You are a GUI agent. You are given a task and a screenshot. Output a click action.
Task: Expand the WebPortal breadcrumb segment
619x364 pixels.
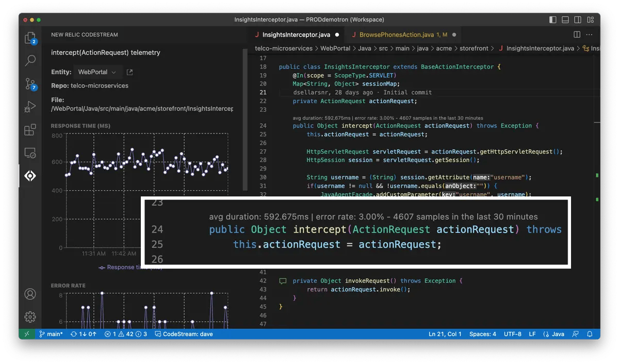click(335, 48)
